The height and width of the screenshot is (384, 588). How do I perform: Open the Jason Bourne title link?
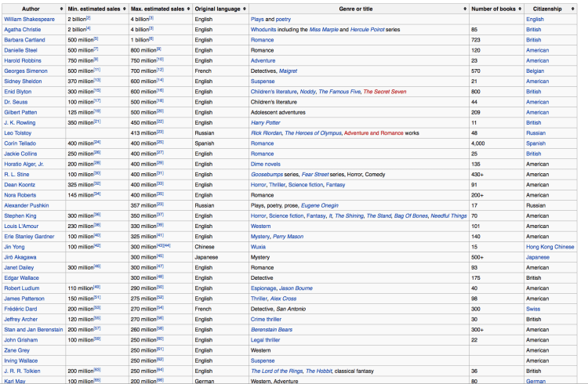pos(296,288)
